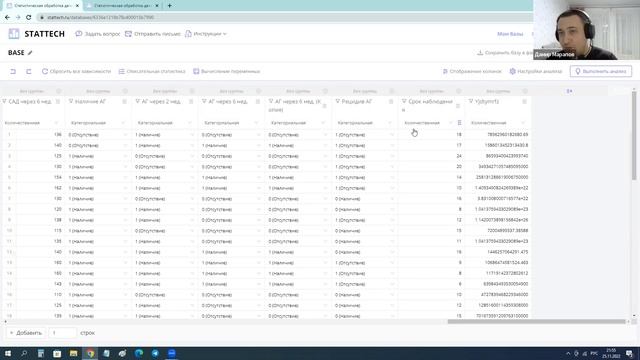The image size is (640, 360).
Task: Open type dropdown under 'Наличие АГ'
Action: pyautogui.click(x=123, y=123)
